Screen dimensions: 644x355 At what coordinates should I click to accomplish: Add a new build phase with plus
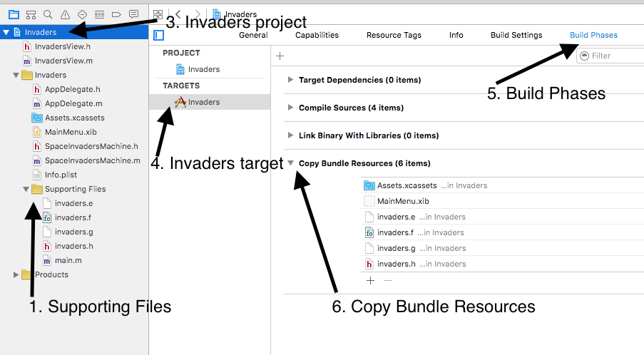[x=280, y=56]
